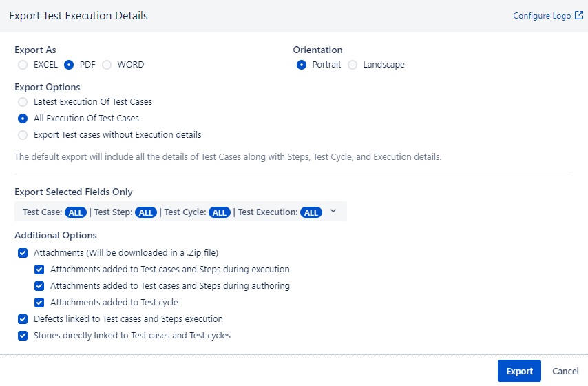Click the Export button

tap(519, 371)
